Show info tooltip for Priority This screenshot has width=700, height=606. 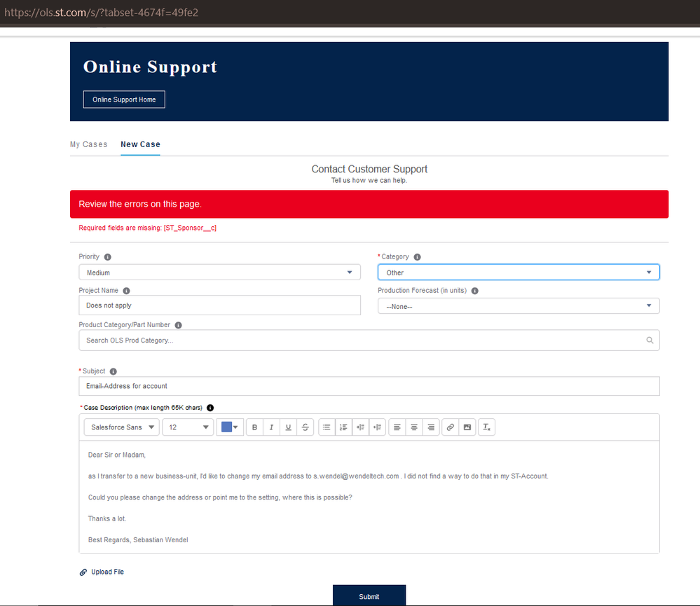pos(108,257)
